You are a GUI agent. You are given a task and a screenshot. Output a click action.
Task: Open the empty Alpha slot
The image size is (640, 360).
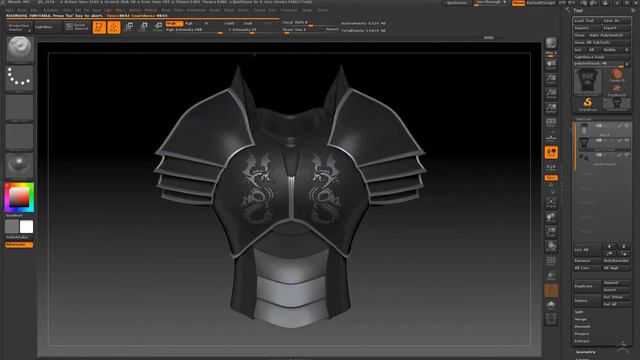pos(20,107)
